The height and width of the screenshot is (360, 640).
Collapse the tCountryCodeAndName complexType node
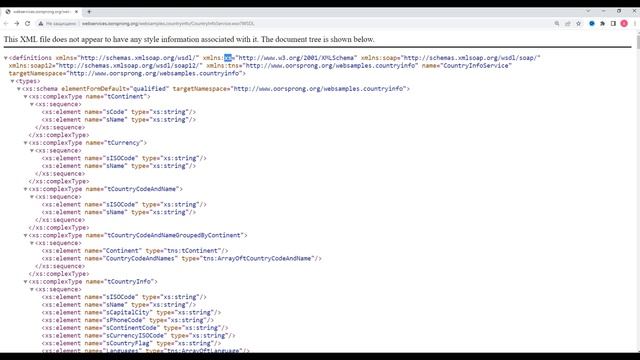[x=25, y=189]
